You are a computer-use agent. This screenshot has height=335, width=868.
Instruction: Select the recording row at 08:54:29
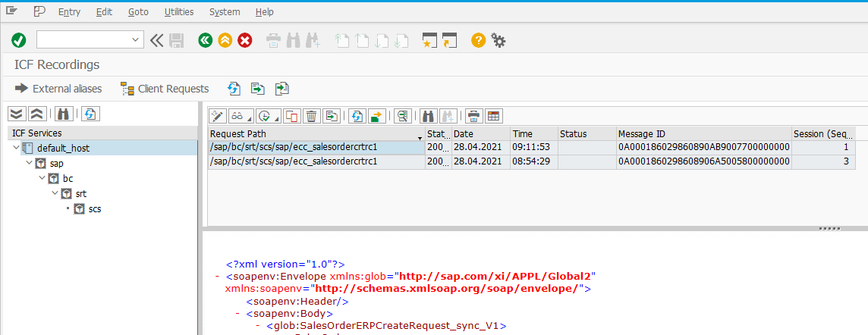tap(316, 161)
